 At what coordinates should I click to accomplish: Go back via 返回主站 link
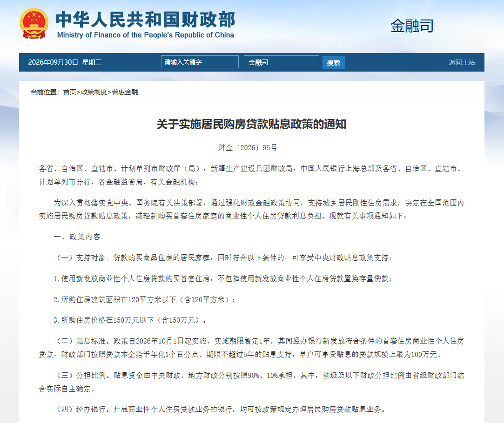[462, 62]
